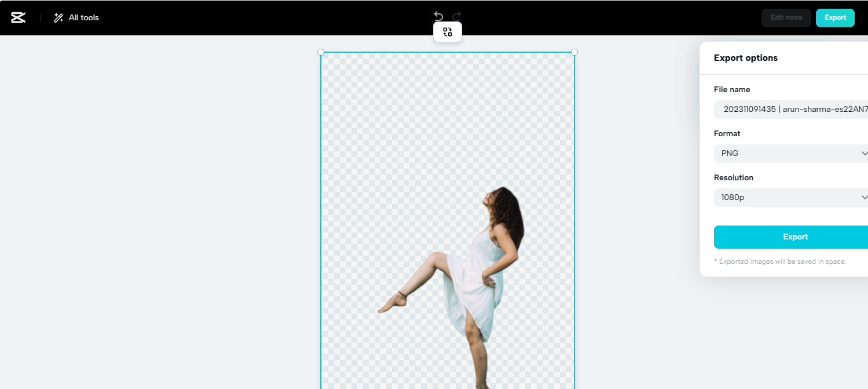The width and height of the screenshot is (868, 389).
Task: Select the top-left canvas resize handle
Action: [321, 52]
